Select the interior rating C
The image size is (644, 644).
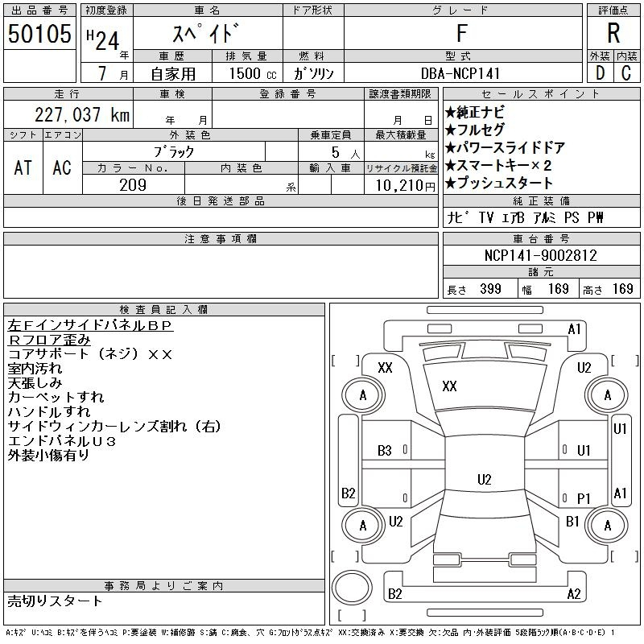[626, 73]
